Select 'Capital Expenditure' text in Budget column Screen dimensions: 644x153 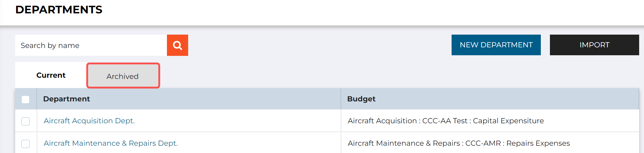point(508,121)
